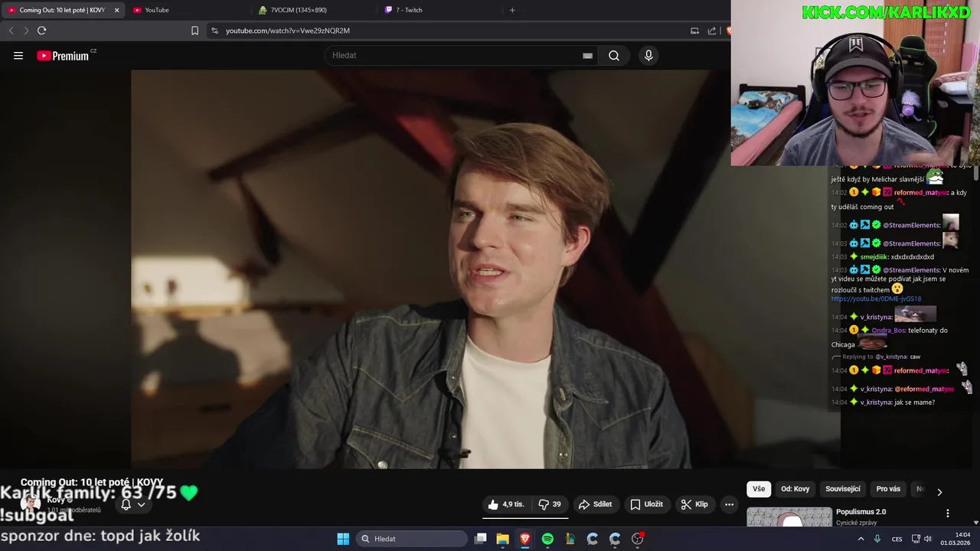Image resolution: width=980 pixels, height=551 pixels.
Task: Save video with Uložit button
Action: [x=646, y=504]
